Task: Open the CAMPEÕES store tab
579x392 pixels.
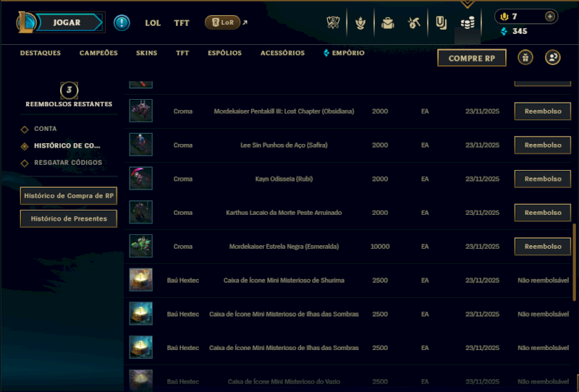Action: (98, 53)
